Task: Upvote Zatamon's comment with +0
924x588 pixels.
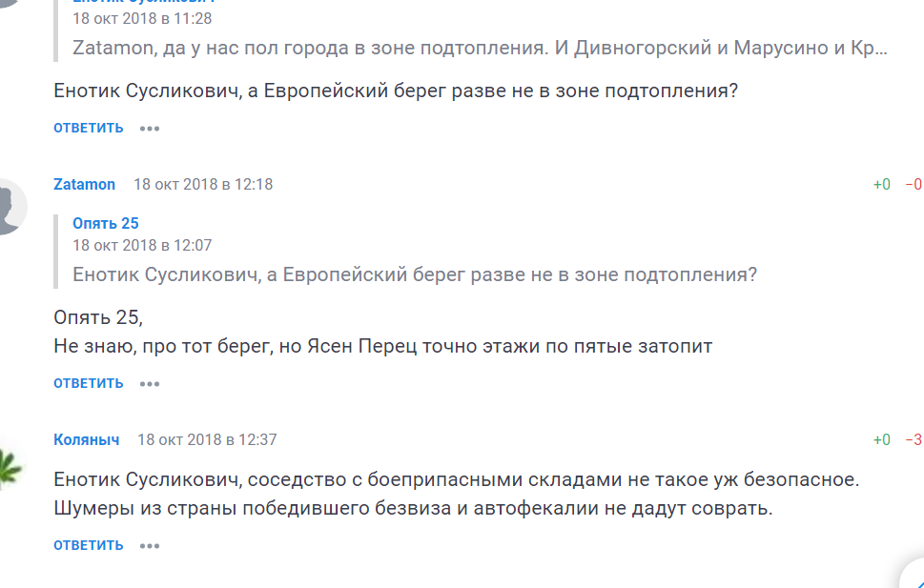Action: (881, 185)
